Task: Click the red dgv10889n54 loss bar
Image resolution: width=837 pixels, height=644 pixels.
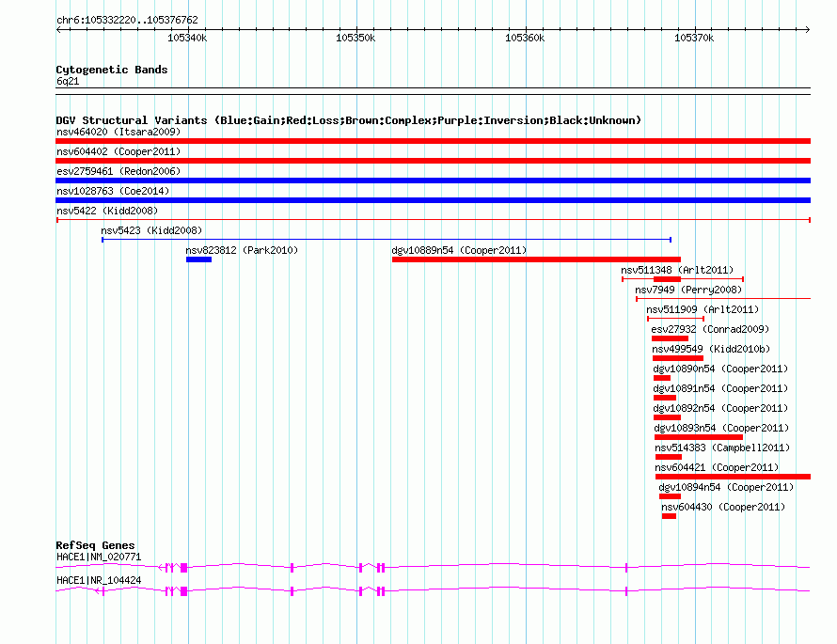Action: 536,259
